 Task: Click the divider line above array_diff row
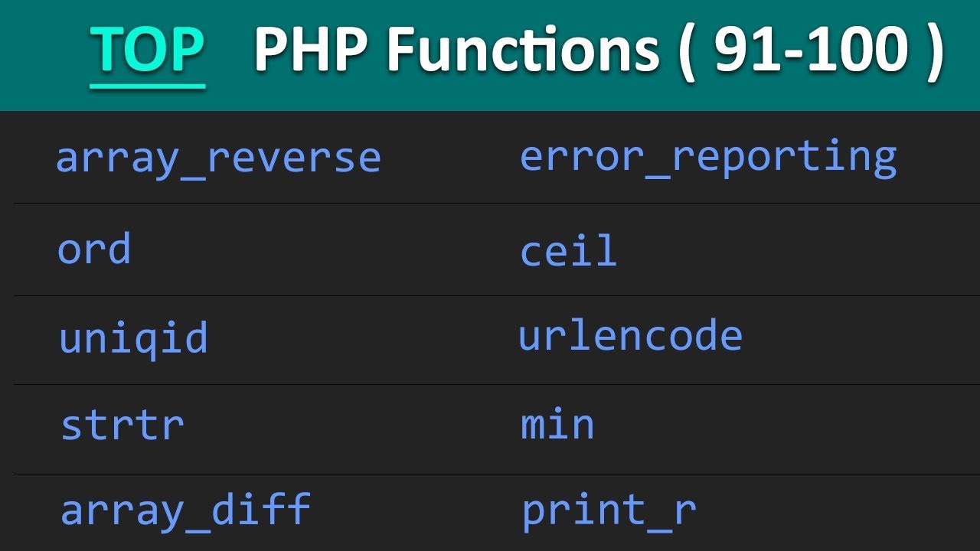[x=490, y=474]
